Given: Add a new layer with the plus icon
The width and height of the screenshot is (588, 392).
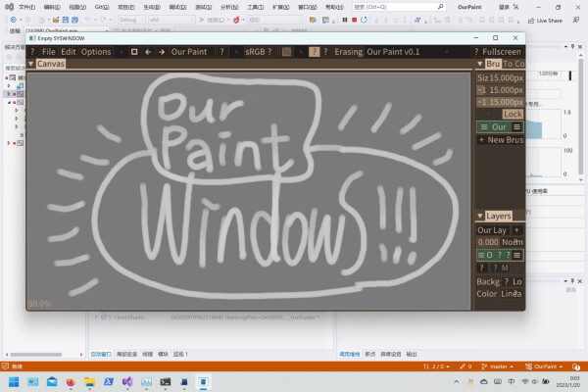Looking at the screenshot, I should point(516,230).
